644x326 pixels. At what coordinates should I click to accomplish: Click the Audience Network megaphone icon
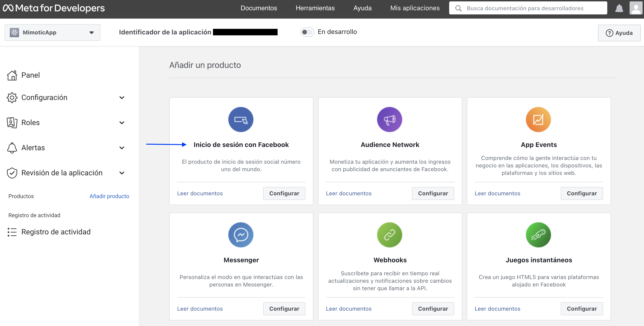(x=389, y=120)
